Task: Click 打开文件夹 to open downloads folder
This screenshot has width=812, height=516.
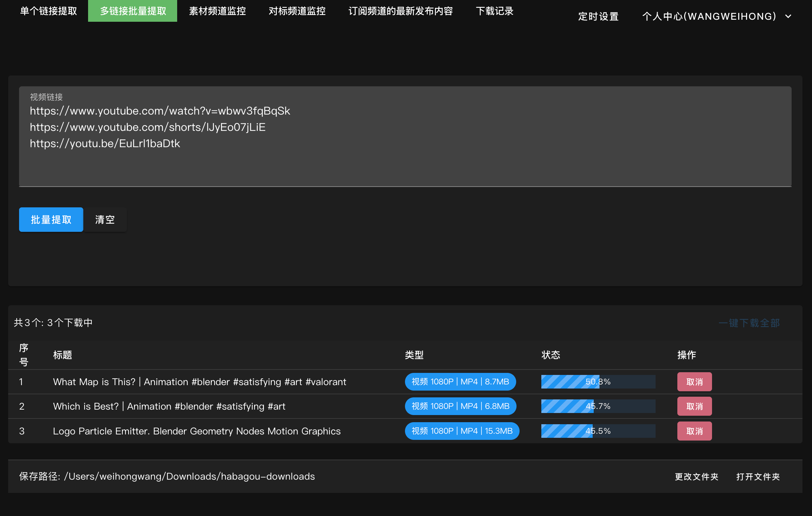Action: (758, 477)
